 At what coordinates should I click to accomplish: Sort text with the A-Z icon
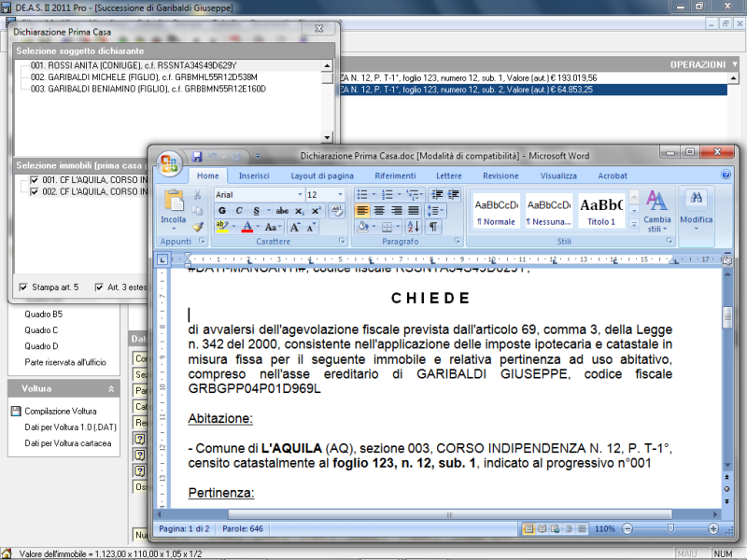click(x=413, y=227)
